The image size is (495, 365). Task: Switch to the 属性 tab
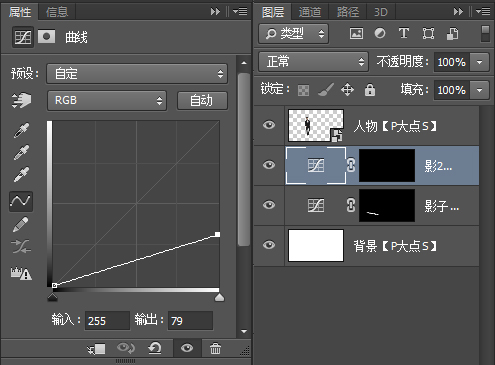click(x=20, y=12)
